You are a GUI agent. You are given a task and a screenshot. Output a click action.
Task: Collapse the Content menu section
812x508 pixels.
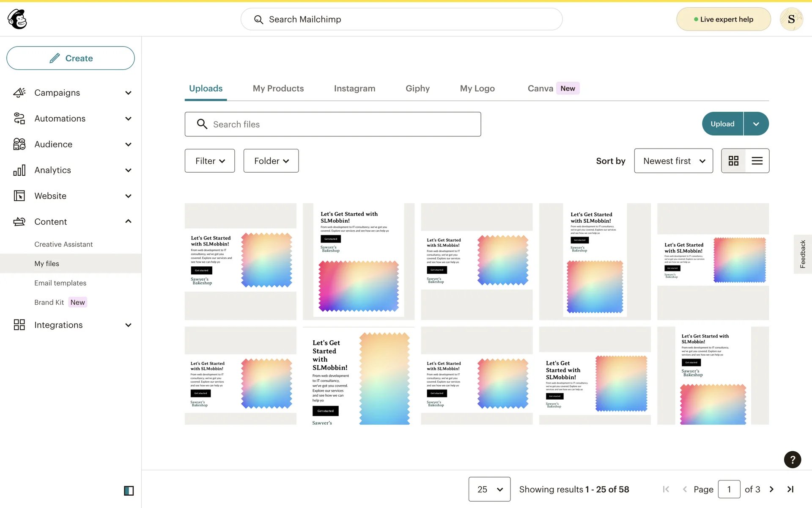128,221
